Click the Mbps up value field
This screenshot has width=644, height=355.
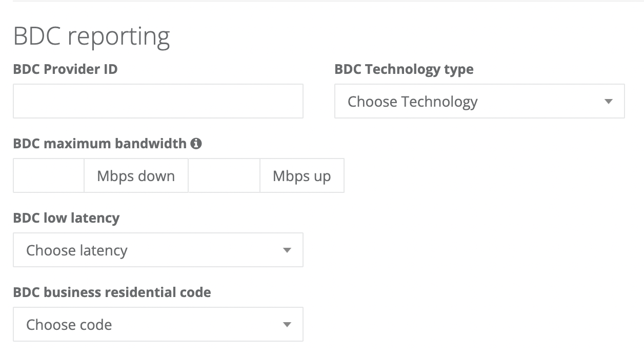click(224, 175)
